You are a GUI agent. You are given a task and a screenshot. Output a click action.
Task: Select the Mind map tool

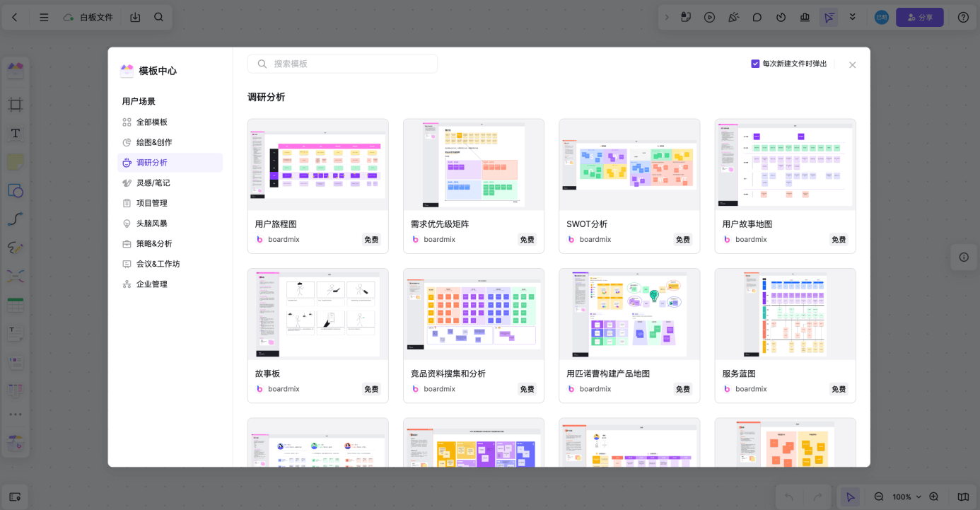[x=16, y=276]
